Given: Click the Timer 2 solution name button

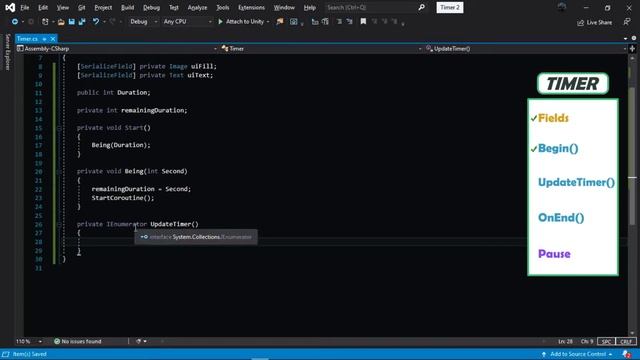Looking at the screenshot, I should pos(450,7).
